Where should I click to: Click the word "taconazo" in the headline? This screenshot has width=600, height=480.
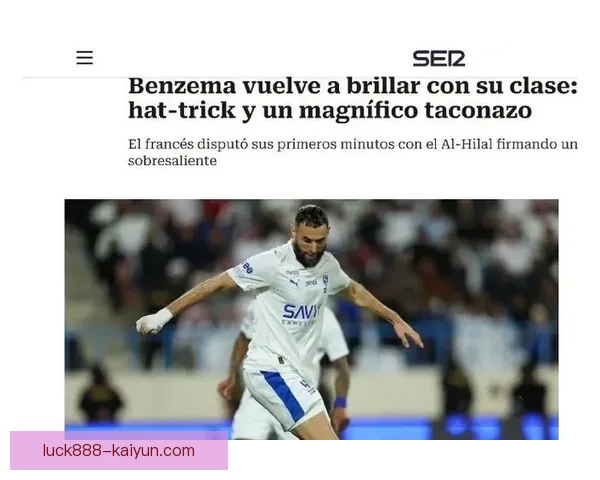pyautogui.click(x=478, y=111)
